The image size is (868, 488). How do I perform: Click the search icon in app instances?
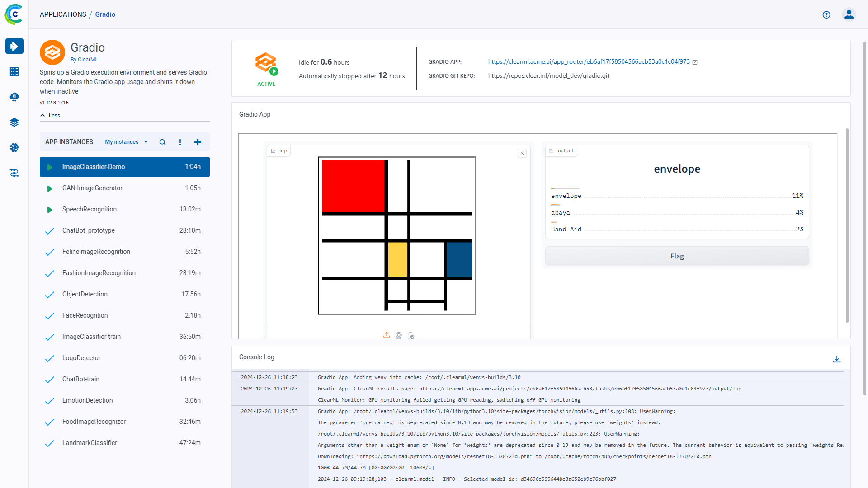[162, 142]
